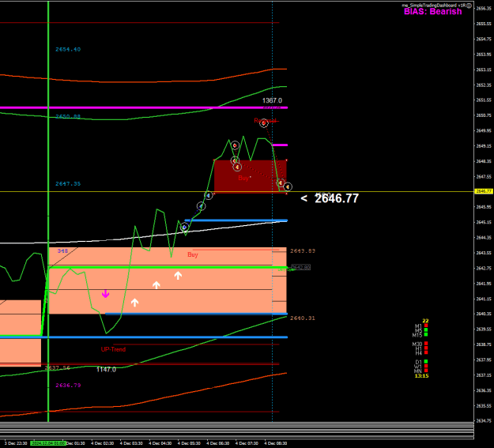
Task: Select the magenta down arrow signal
Action: click(106, 294)
